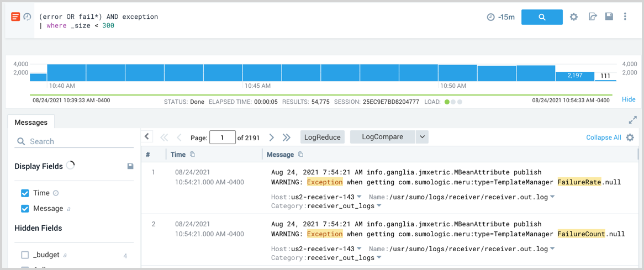Viewport: 644px width, 270px height.
Task: Uncheck the Time display field
Action: point(25,193)
